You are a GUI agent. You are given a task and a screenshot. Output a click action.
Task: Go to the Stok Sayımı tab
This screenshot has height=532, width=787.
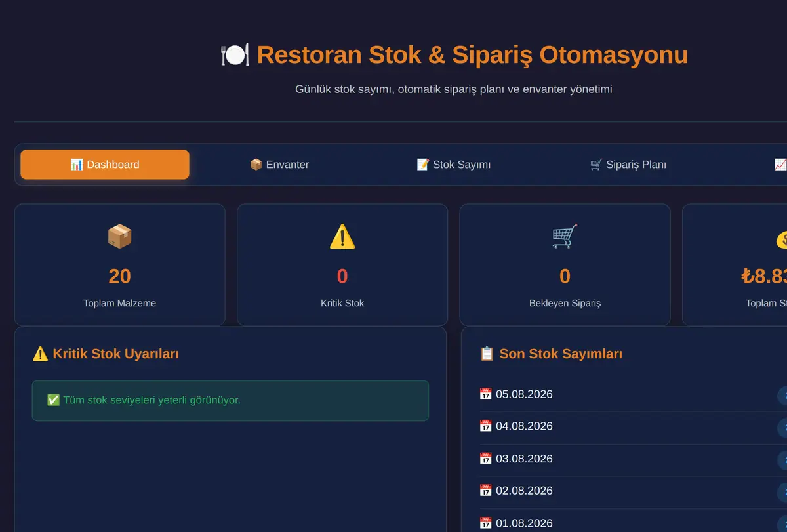[454, 165]
